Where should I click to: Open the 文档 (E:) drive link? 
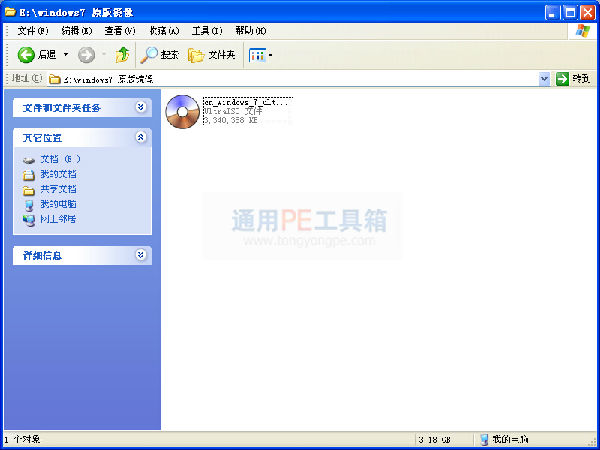pyautogui.click(x=60, y=159)
